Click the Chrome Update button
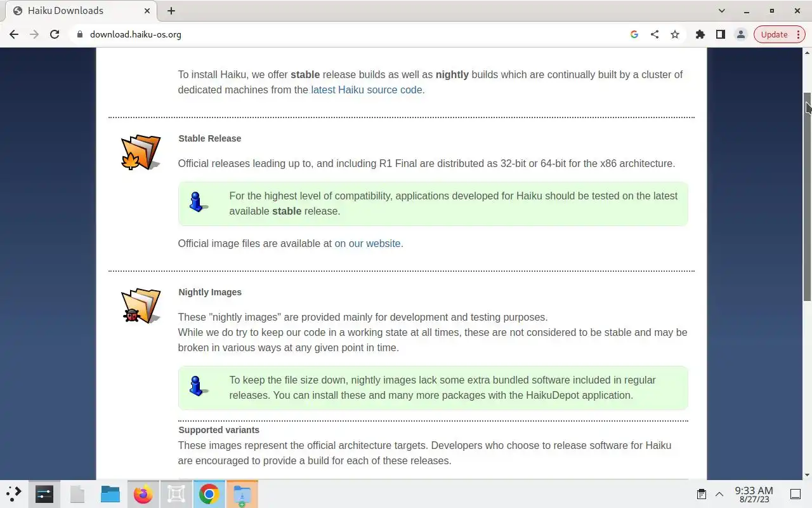The height and width of the screenshot is (508, 812). tap(775, 34)
